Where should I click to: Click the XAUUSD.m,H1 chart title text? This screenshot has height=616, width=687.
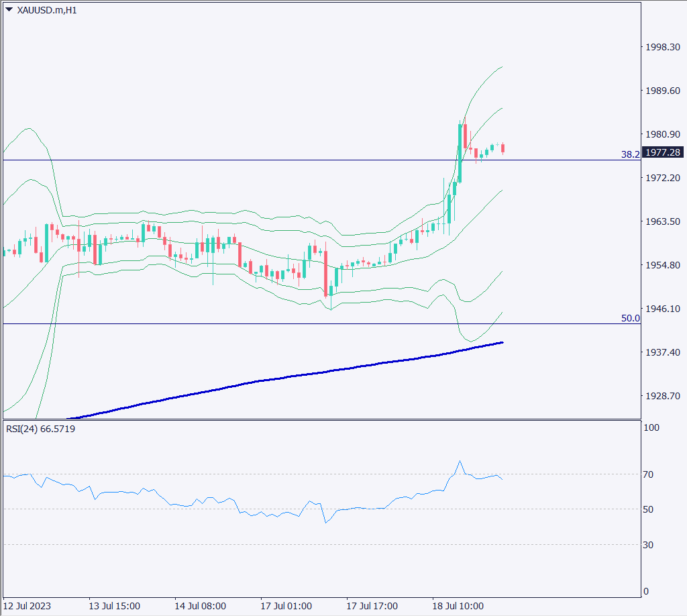point(46,11)
